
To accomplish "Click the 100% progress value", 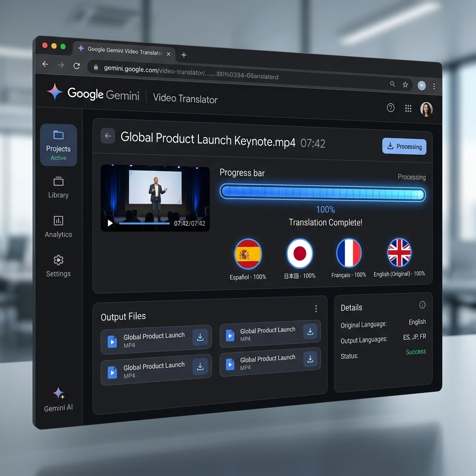I will (x=325, y=210).
